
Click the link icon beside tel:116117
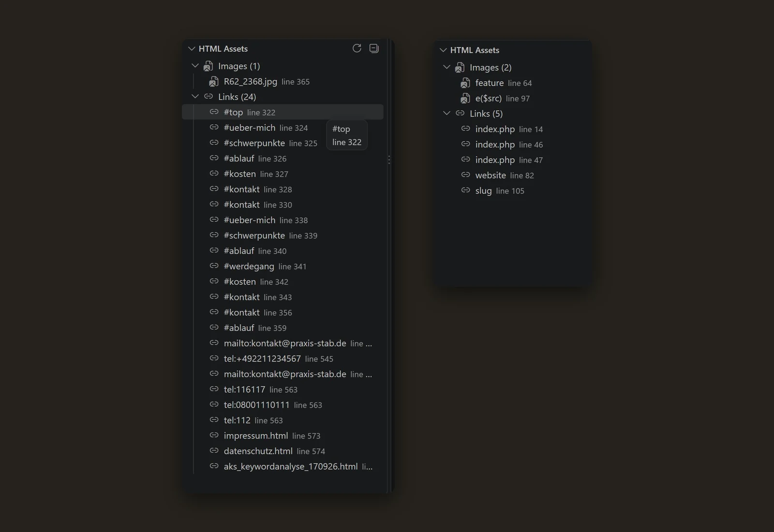click(x=214, y=389)
